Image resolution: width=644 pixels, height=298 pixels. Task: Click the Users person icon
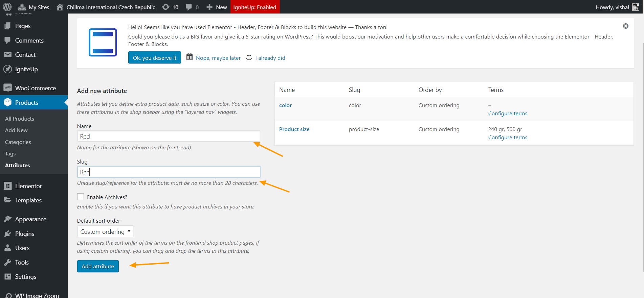(x=7, y=248)
